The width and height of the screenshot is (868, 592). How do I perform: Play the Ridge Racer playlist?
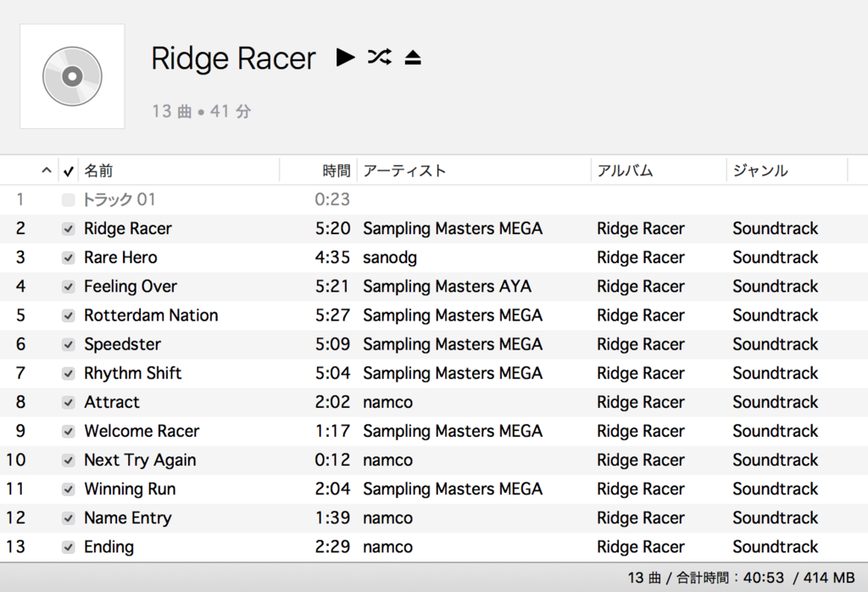coord(346,57)
